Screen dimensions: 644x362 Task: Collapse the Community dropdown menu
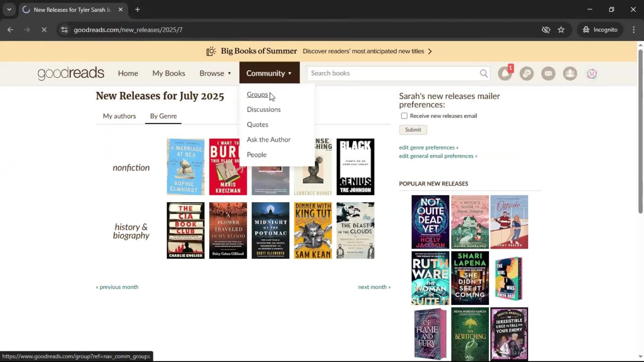pos(269,73)
